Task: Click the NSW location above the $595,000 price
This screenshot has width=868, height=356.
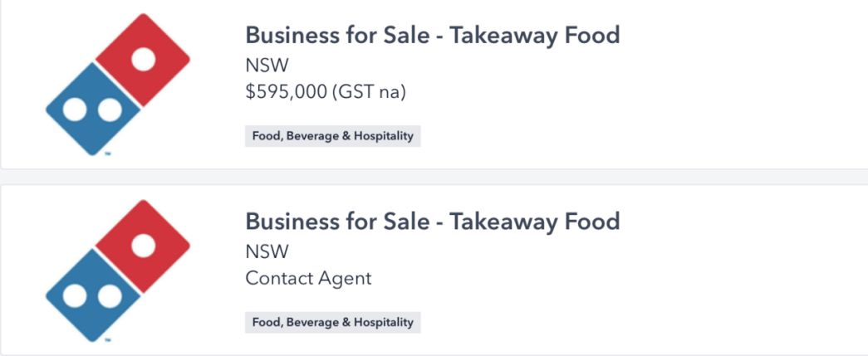Action: click(267, 66)
